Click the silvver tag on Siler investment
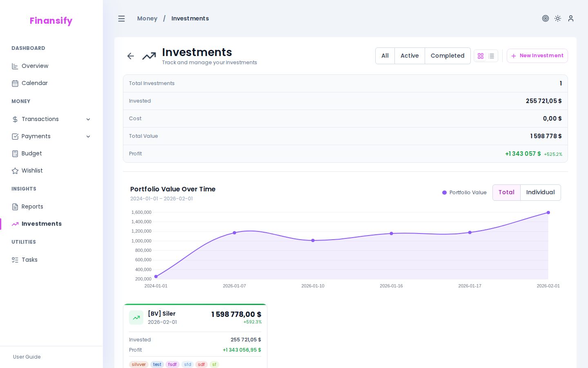This screenshot has width=588, height=368. tap(138, 364)
